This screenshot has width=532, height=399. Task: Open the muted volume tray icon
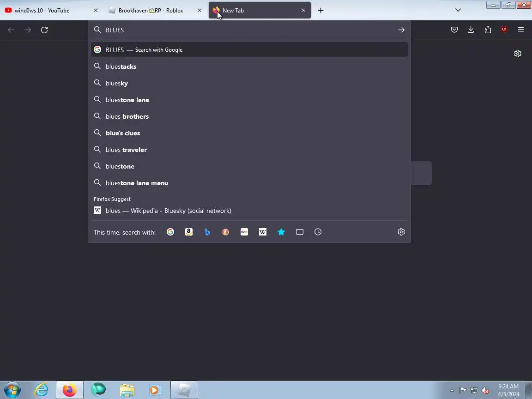pyautogui.click(x=485, y=390)
